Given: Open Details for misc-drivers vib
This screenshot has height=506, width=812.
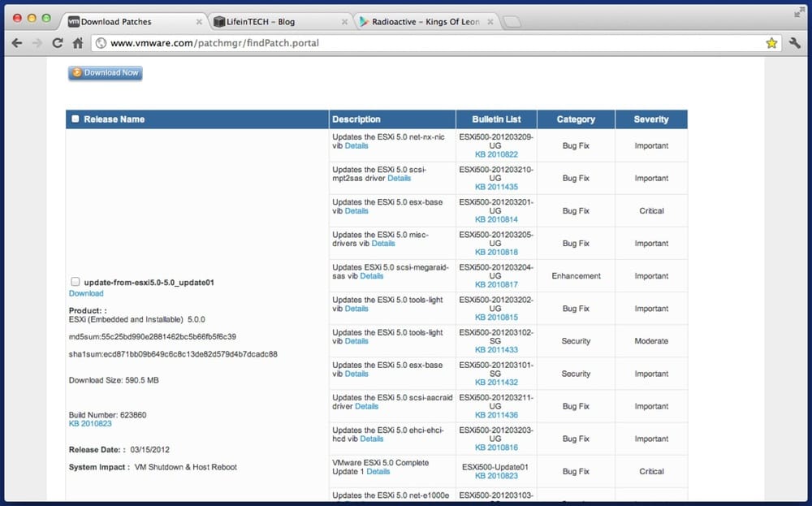Looking at the screenshot, I should (x=383, y=244).
